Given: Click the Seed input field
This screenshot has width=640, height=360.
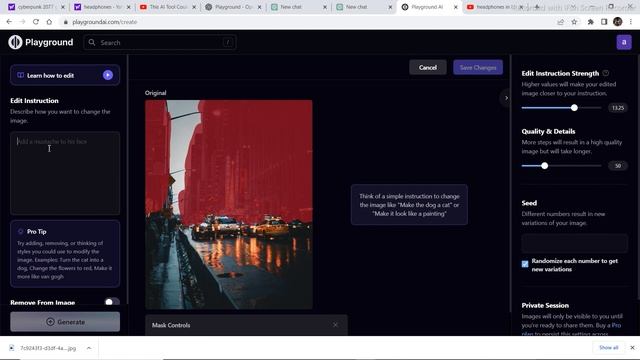Looking at the screenshot, I should tap(574, 243).
